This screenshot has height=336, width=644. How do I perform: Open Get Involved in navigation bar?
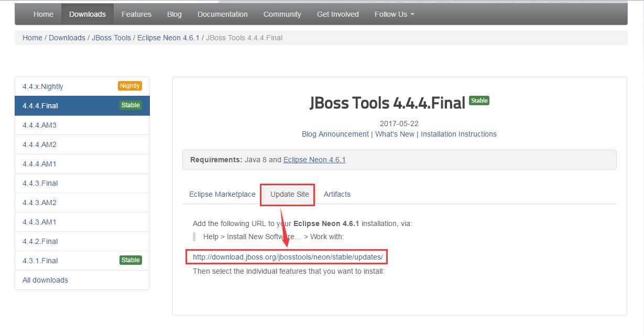[338, 14]
